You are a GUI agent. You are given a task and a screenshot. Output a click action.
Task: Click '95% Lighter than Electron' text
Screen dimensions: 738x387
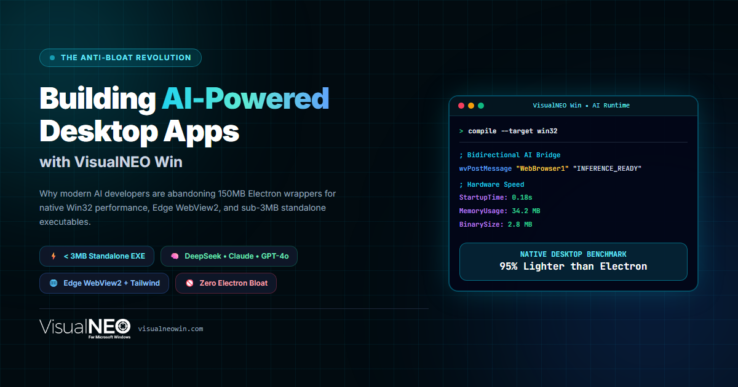[573, 266]
